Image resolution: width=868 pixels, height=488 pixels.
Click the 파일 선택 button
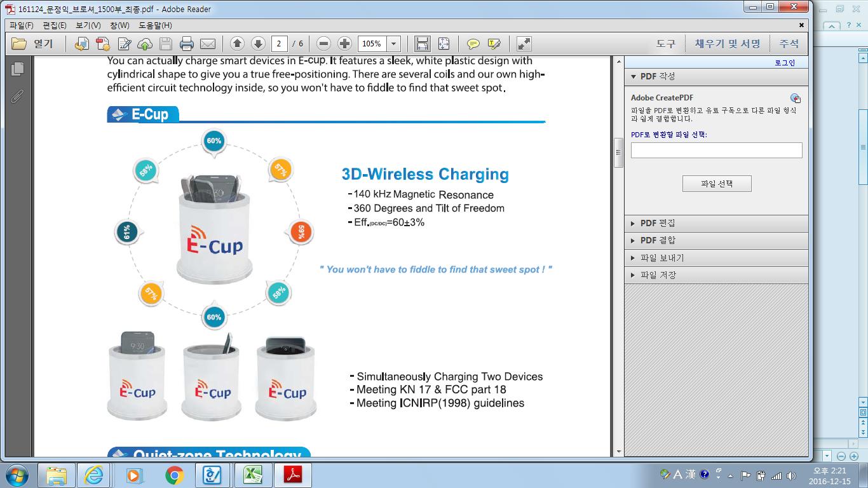pos(717,184)
